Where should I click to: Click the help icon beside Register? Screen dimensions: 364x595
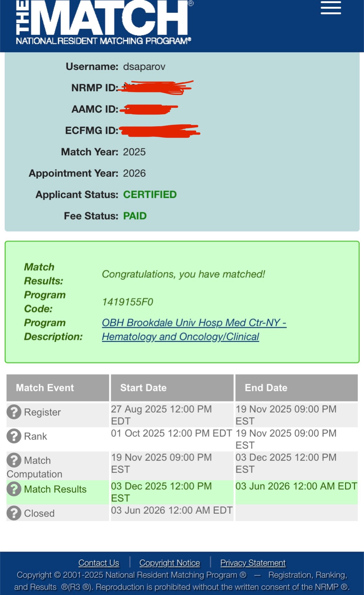coord(14,412)
